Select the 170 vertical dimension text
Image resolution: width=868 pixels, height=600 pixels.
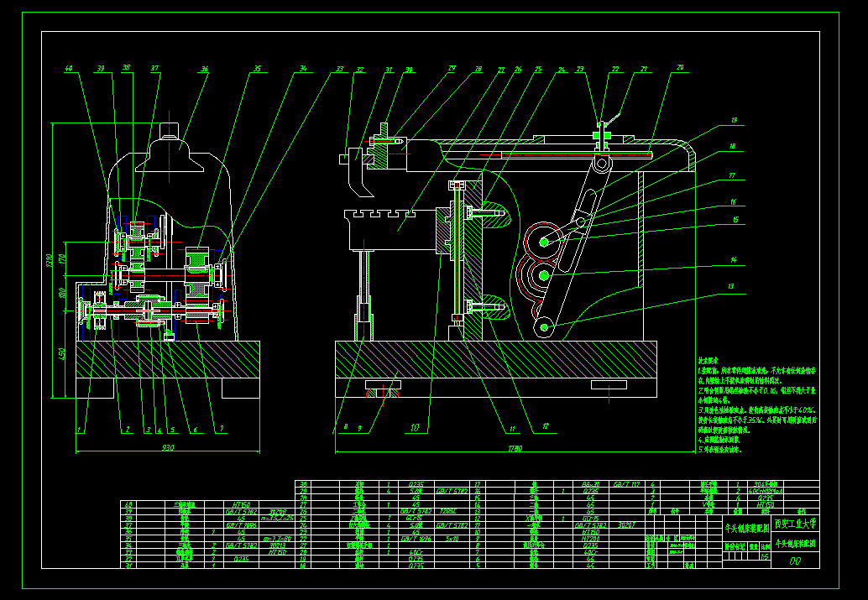[61, 258]
